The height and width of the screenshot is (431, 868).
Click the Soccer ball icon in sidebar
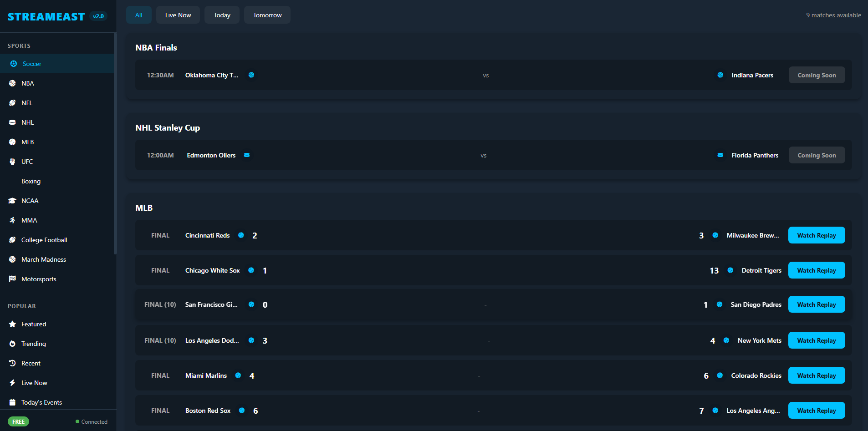point(14,64)
